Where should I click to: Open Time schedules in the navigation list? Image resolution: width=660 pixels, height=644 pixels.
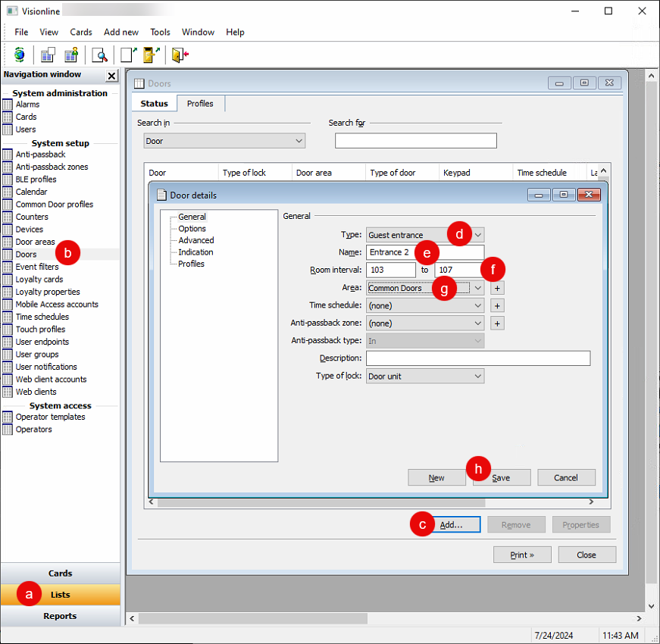[x=42, y=317]
